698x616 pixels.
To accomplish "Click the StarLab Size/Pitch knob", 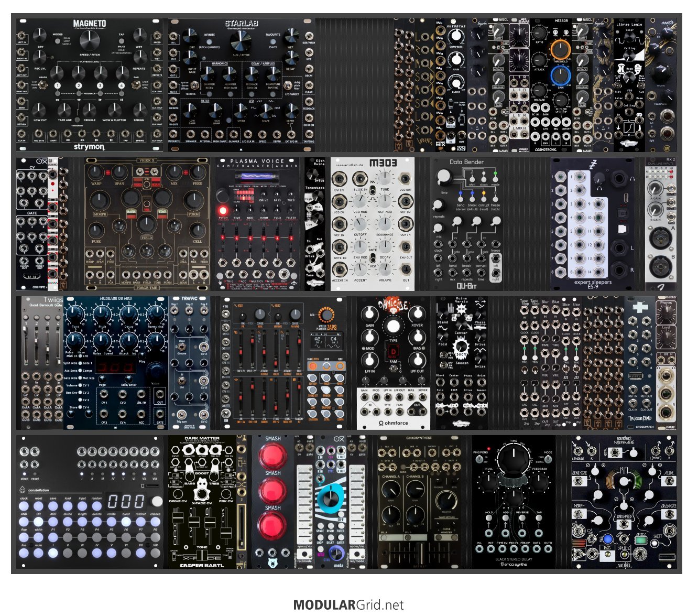I will 241,40.
